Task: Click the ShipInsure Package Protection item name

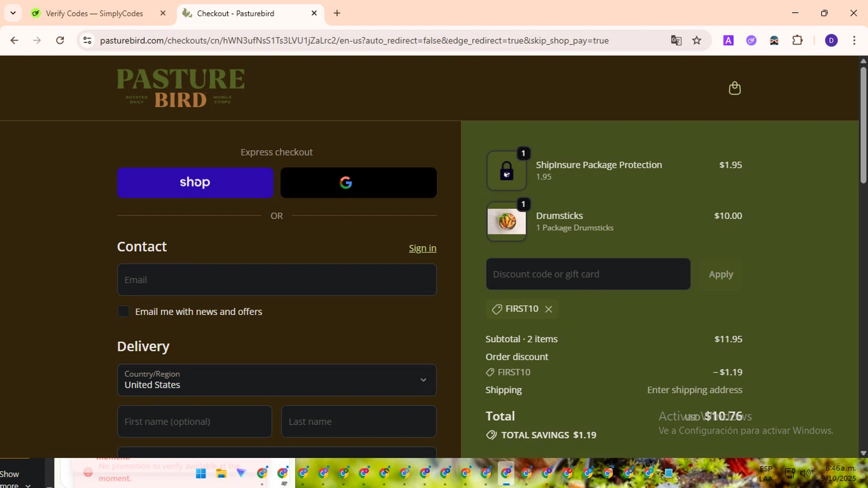Action: tap(599, 165)
